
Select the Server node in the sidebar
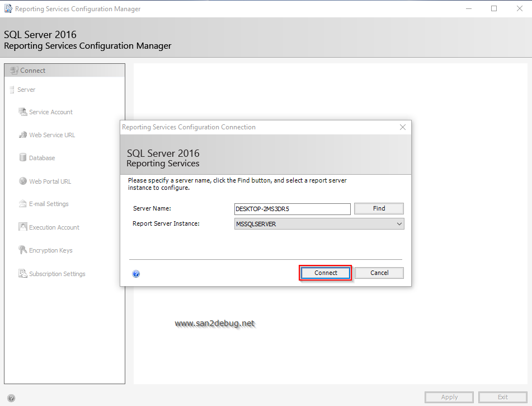tap(25, 89)
